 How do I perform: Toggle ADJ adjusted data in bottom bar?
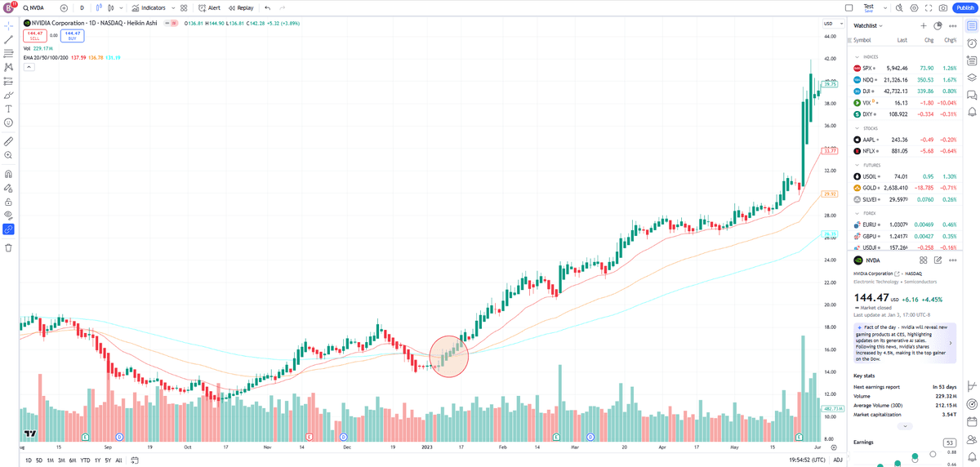coord(839,460)
